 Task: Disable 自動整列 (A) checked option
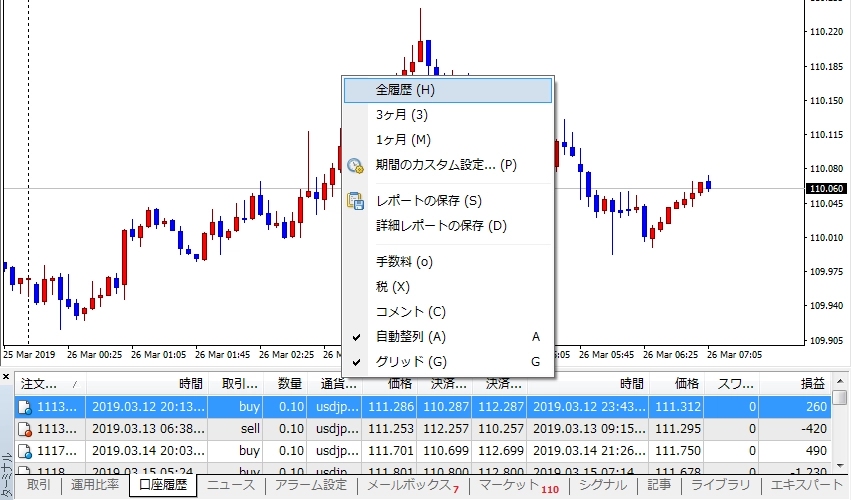click(448, 337)
